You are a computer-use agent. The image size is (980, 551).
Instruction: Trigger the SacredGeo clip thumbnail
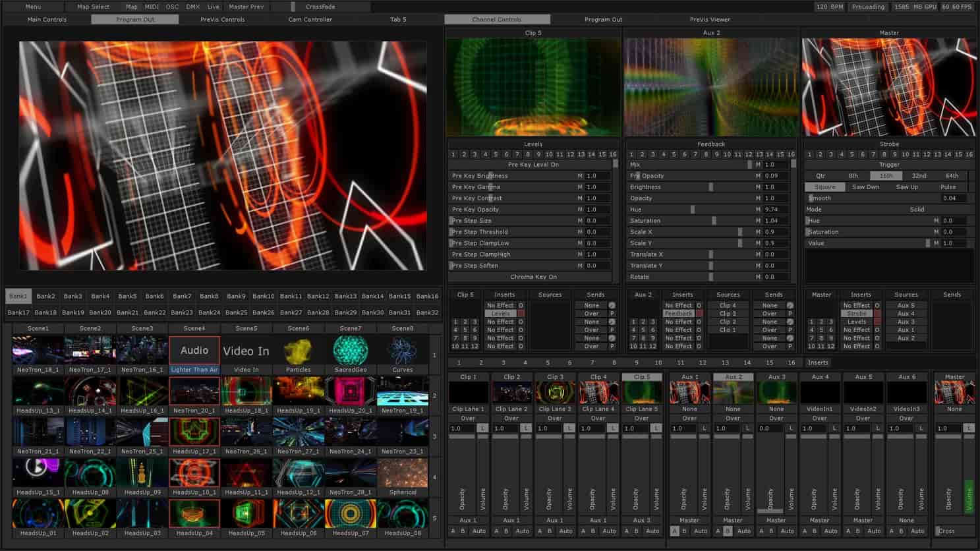pyautogui.click(x=350, y=351)
